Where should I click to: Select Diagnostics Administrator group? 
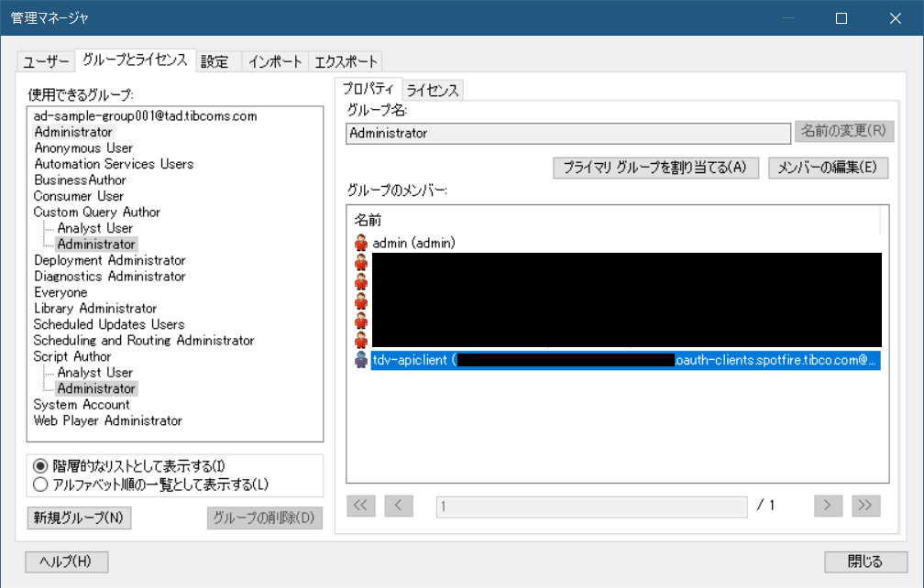(x=110, y=276)
